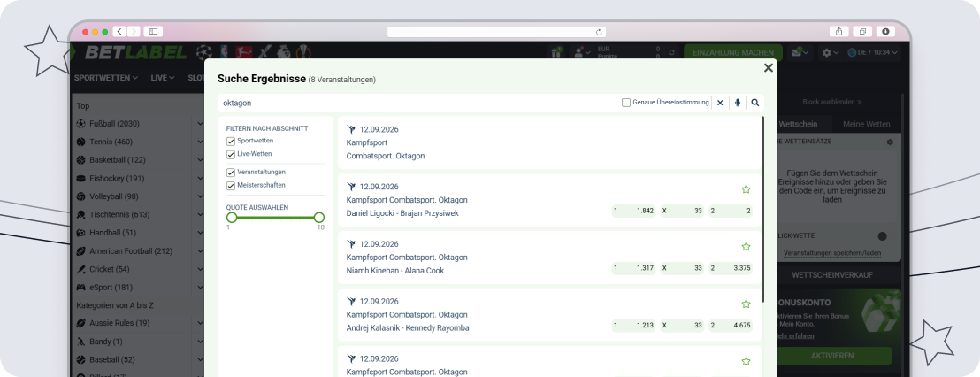
Task: Go back with the browser back arrow
Action: click(x=119, y=31)
